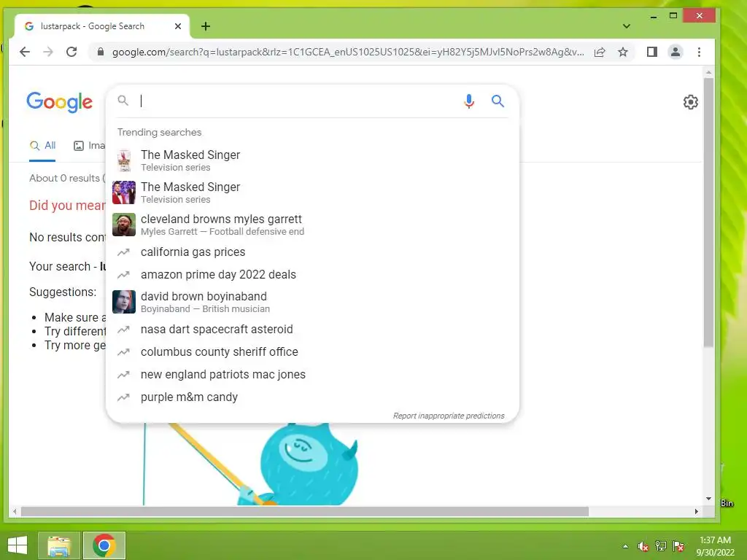Open File Explorer from the taskbar
747x560 pixels.
click(58, 545)
